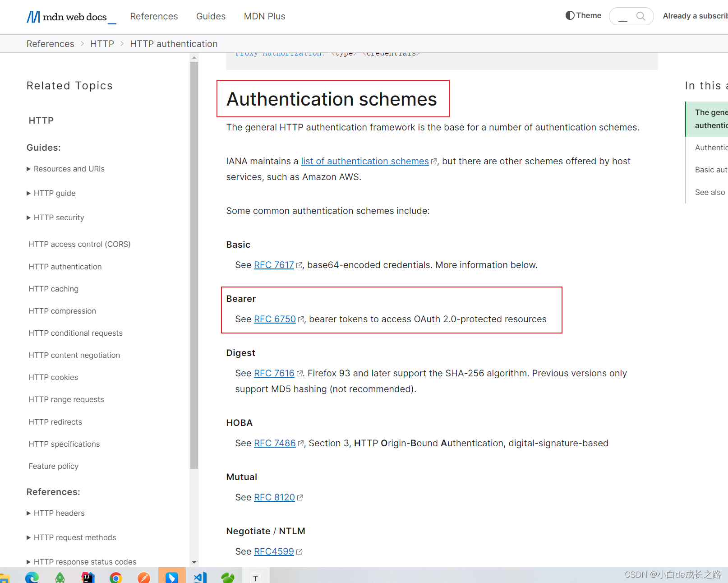Follow the list of authentication schemes link
Screen dimensions: 728x583
[x=365, y=161]
